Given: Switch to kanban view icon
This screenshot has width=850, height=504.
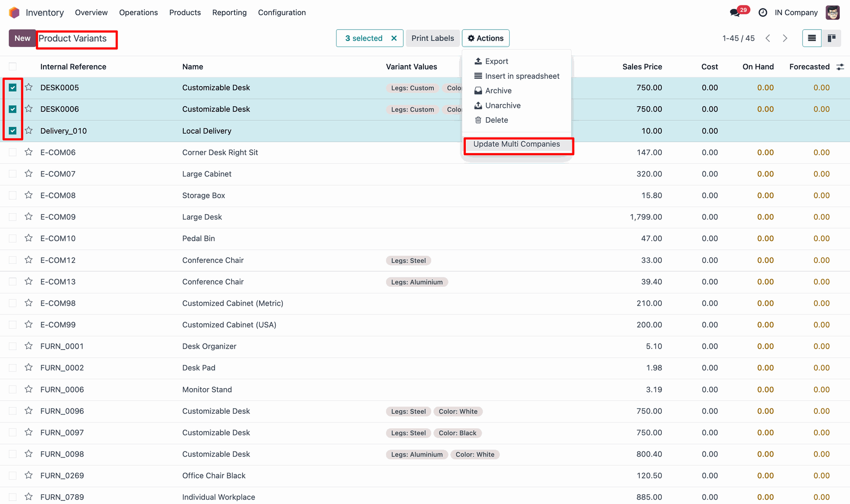Looking at the screenshot, I should tap(831, 38).
